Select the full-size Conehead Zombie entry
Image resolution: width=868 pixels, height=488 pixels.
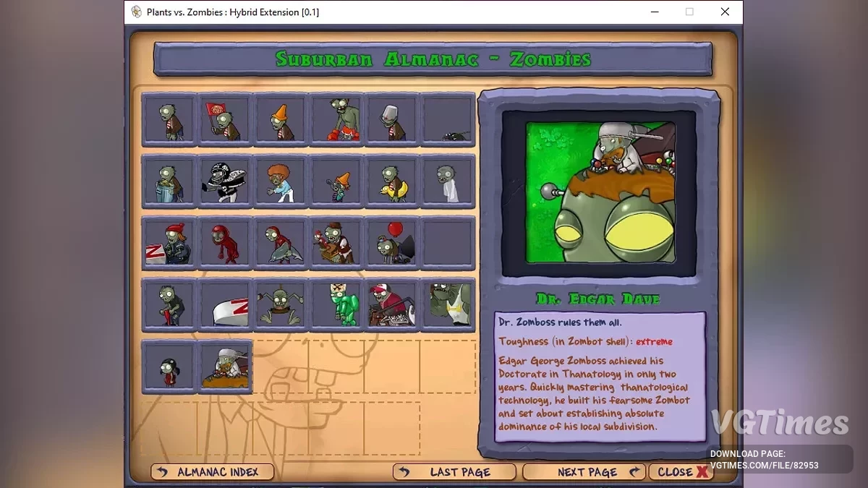[281, 120]
